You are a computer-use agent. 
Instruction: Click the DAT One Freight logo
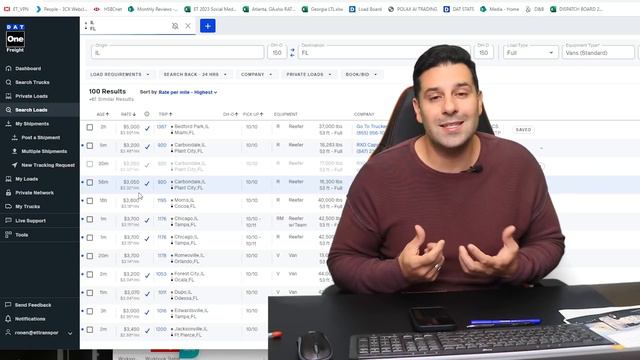click(x=15, y=38)
